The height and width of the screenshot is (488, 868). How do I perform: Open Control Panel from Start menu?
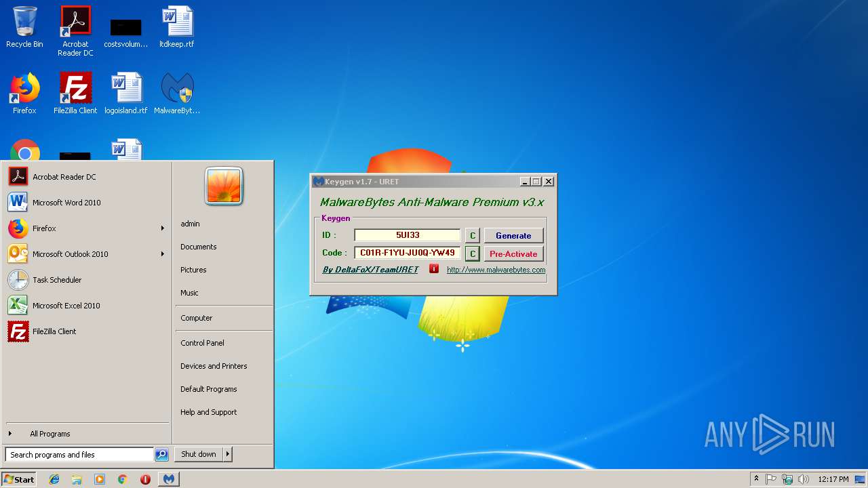[223, 343]
